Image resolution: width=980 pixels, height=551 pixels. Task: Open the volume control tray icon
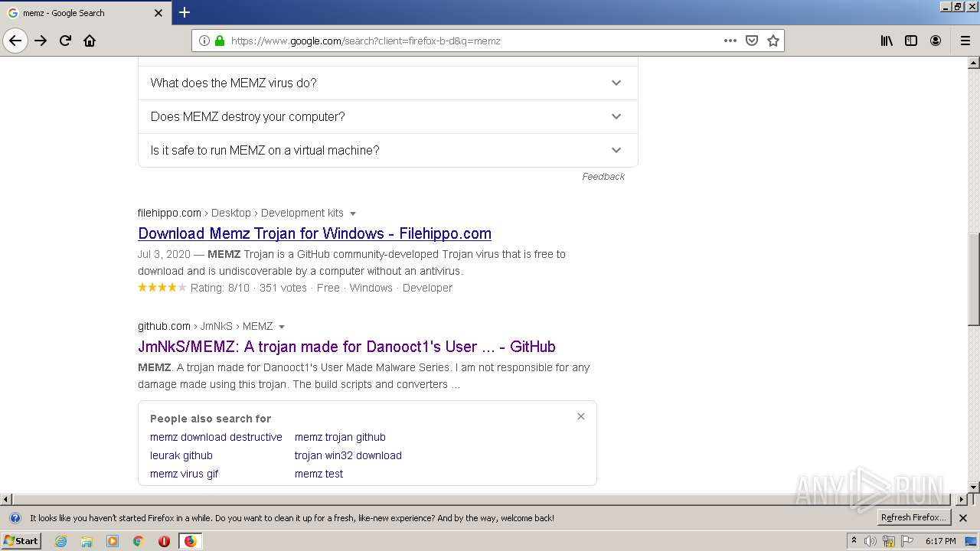[871, 541]
